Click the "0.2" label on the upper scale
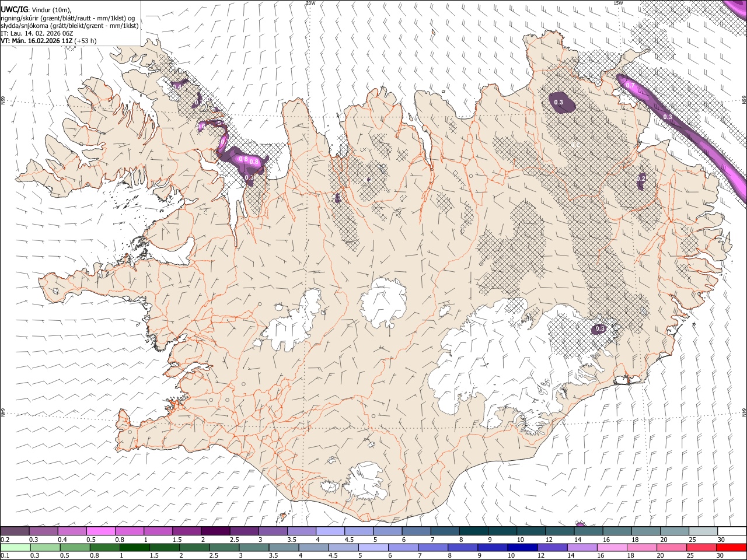This screenshot has height=560, width=747. [x=5, y=540]
